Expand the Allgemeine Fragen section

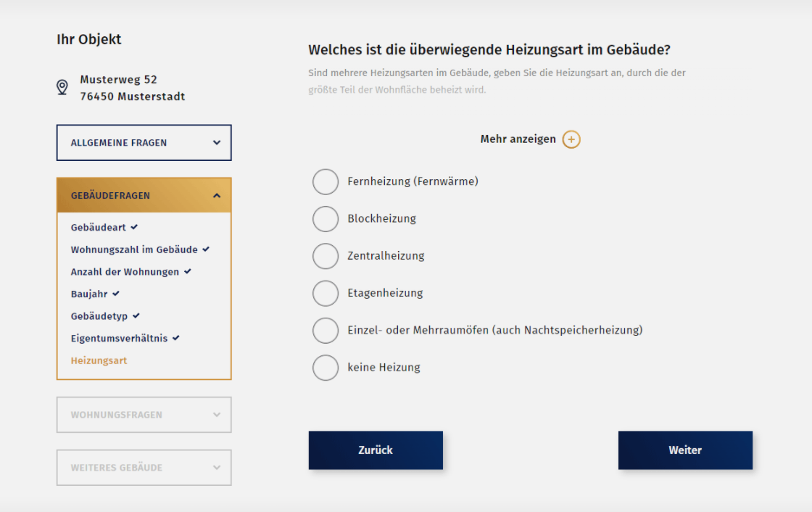[x=144, y=143]
